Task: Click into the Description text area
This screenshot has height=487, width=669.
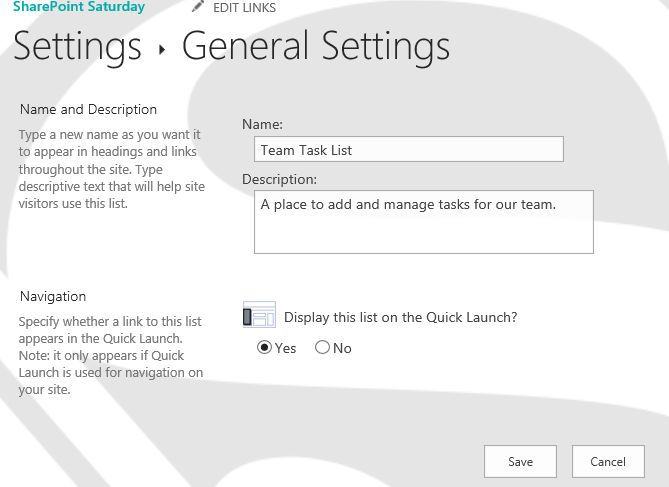Action: 424,222
